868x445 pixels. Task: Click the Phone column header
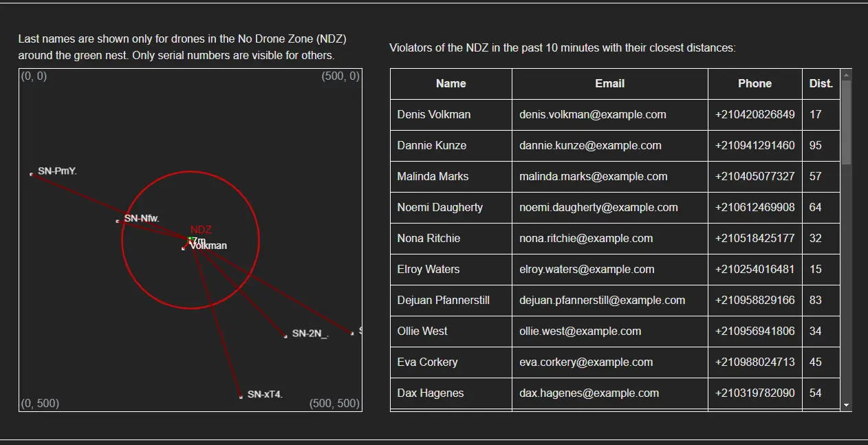[755, 83]
